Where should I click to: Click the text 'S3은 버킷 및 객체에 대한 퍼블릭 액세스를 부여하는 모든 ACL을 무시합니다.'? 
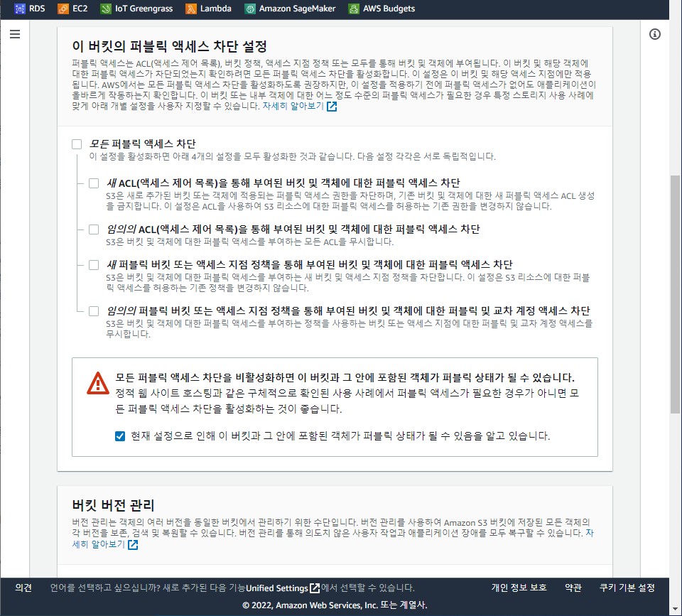pos(250,242)
